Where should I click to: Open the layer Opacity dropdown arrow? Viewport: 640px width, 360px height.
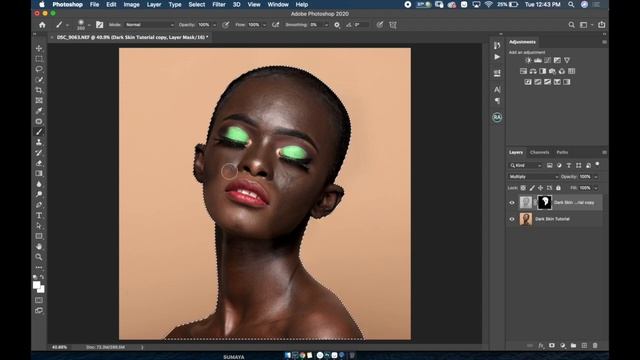(x=596, y=177)
